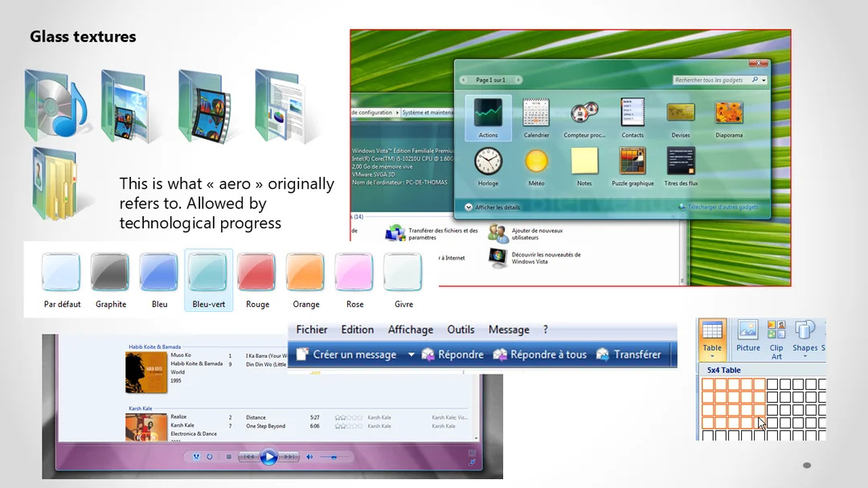
Task: Choose the Orange glass color
Action: [305, 281]
